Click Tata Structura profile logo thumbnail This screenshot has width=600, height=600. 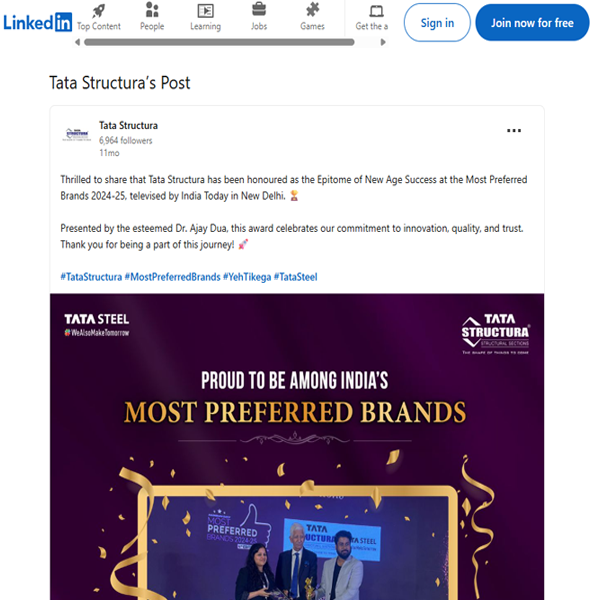point(77,135)
